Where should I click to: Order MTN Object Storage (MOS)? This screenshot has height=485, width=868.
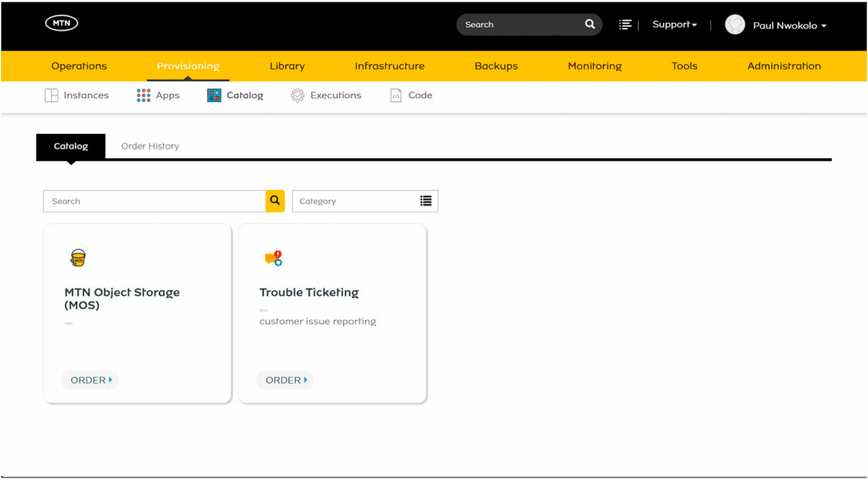91,380
